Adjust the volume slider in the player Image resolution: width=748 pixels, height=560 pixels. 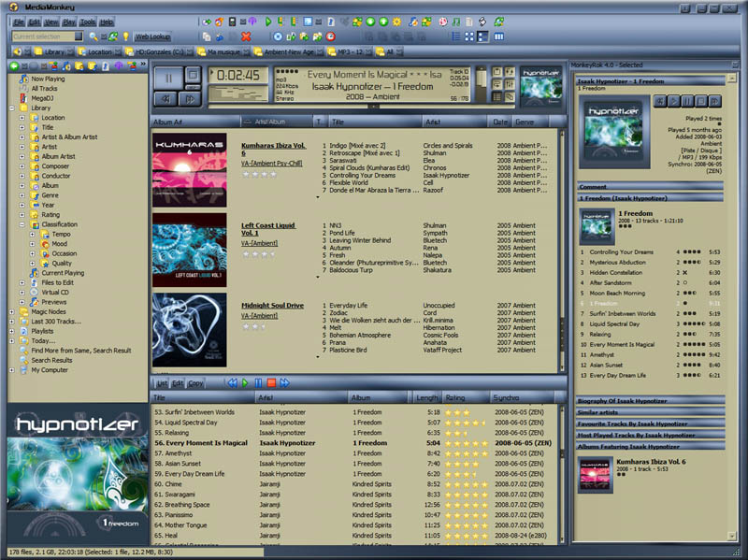[x=481, y=84]
